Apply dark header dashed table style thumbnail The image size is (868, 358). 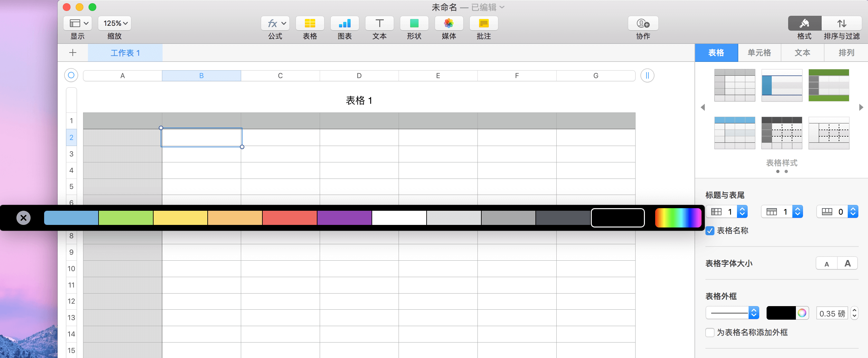click(782, 133)
